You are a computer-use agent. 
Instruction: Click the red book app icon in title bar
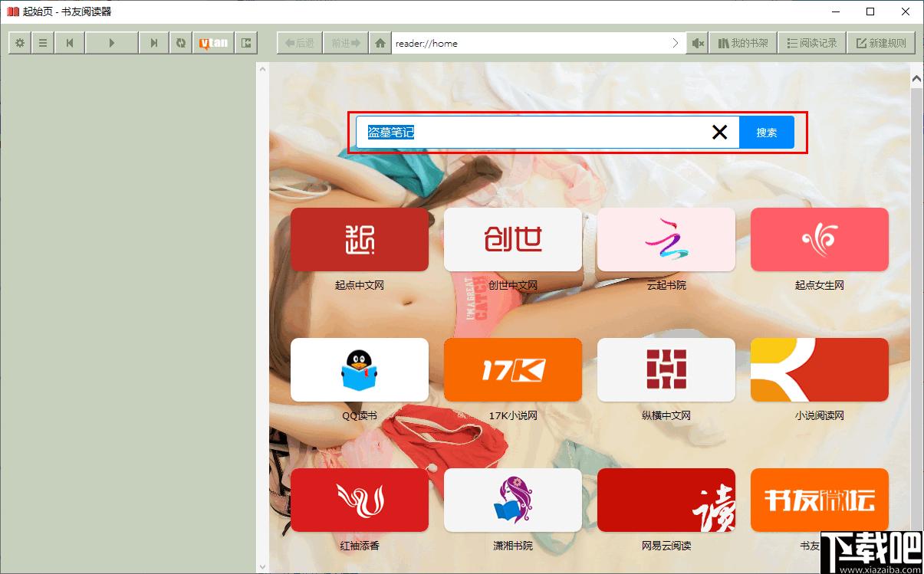coord(12,11)
